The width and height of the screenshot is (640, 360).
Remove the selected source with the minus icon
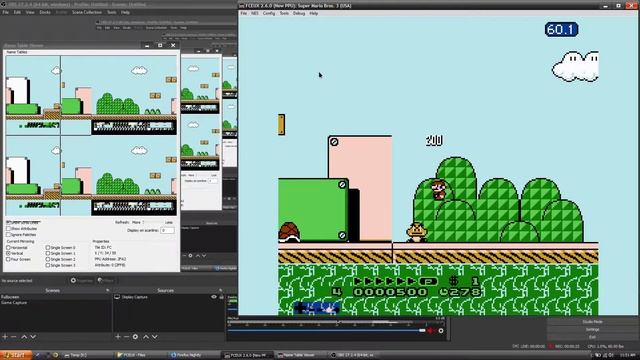pyautogui.click(x=126, y=337)
